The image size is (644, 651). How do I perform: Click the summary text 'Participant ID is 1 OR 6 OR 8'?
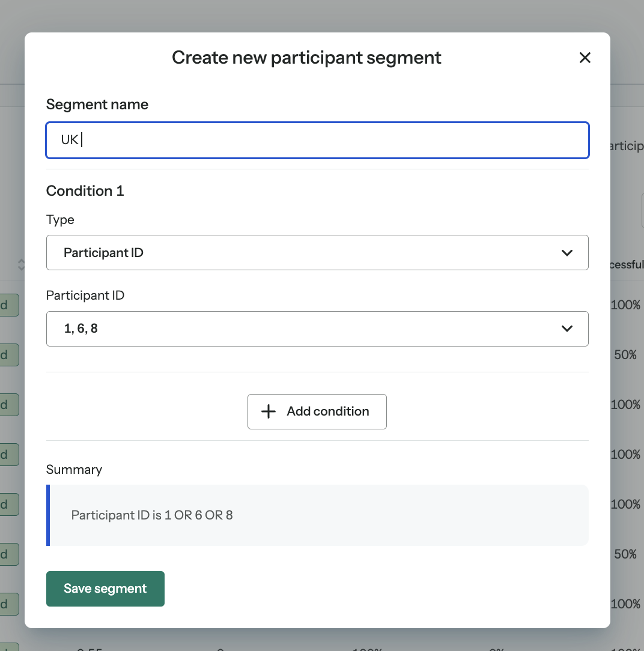[152, 515]
